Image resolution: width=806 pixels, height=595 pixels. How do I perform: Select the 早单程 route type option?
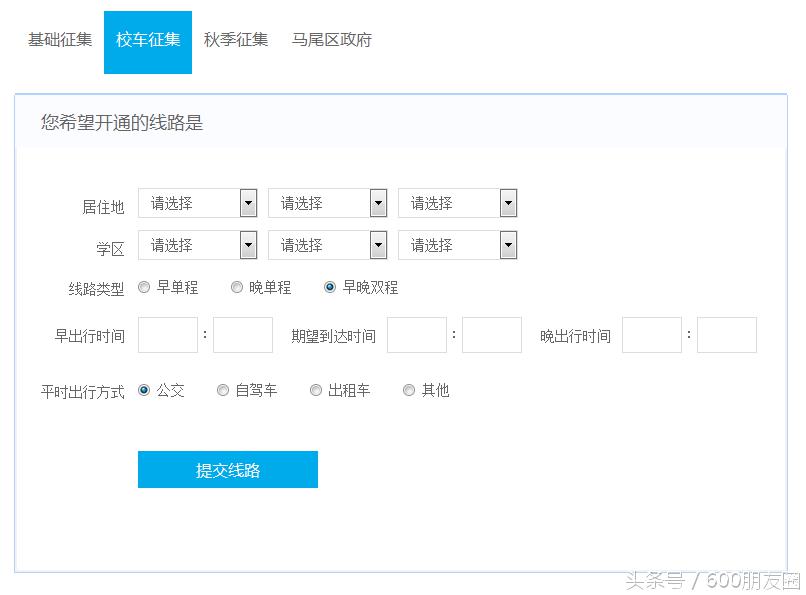[x=143, y=287]
